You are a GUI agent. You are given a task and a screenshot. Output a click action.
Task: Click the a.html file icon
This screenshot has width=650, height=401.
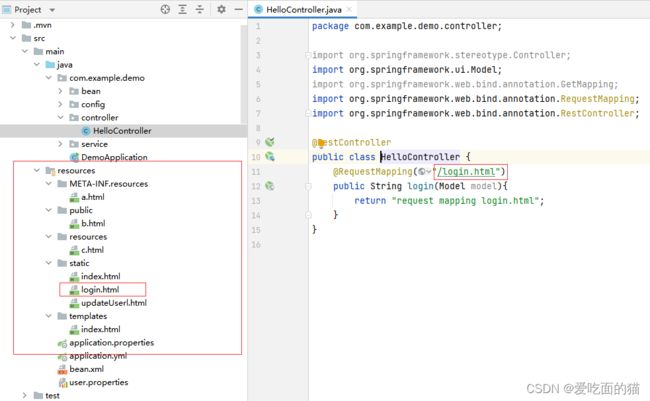coord(74,197)
